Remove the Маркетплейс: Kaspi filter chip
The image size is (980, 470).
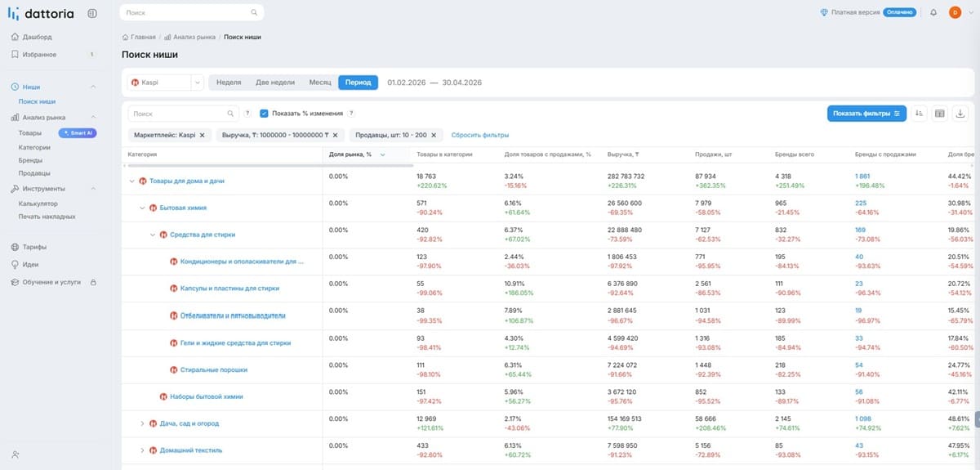point(202,135)
